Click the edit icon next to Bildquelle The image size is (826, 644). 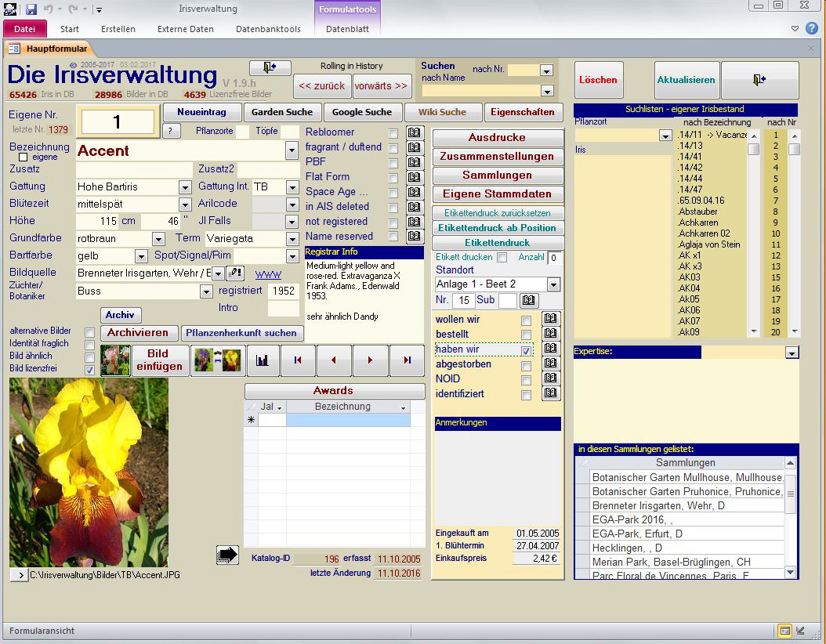coord(234,273)
